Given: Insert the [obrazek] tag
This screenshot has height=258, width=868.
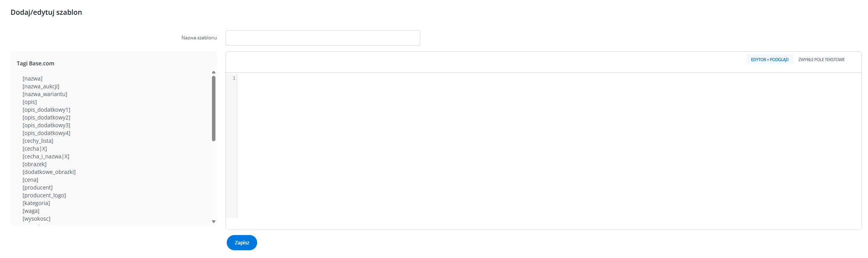Looking at the screenshot, I should click(35, 164).
